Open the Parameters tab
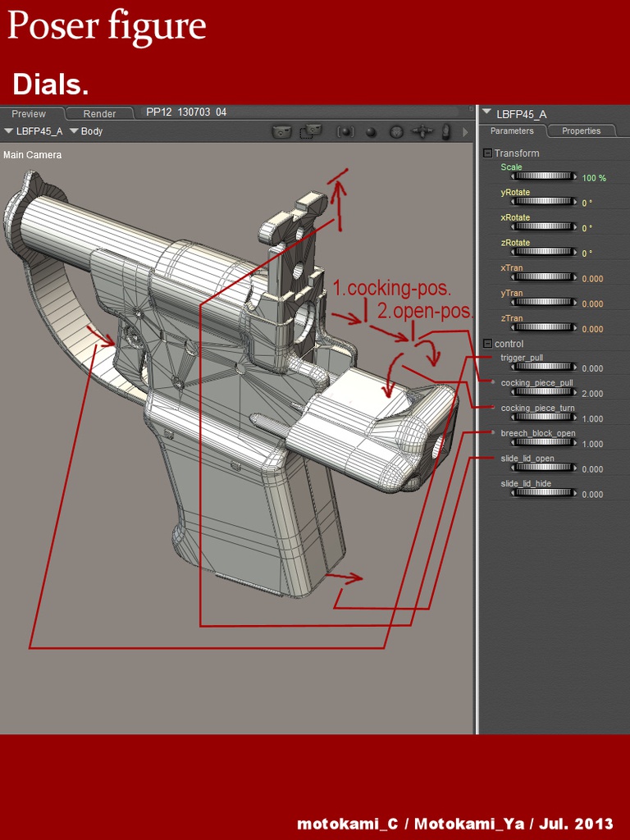This screenshot has height=840, width=630. (512, 130)
